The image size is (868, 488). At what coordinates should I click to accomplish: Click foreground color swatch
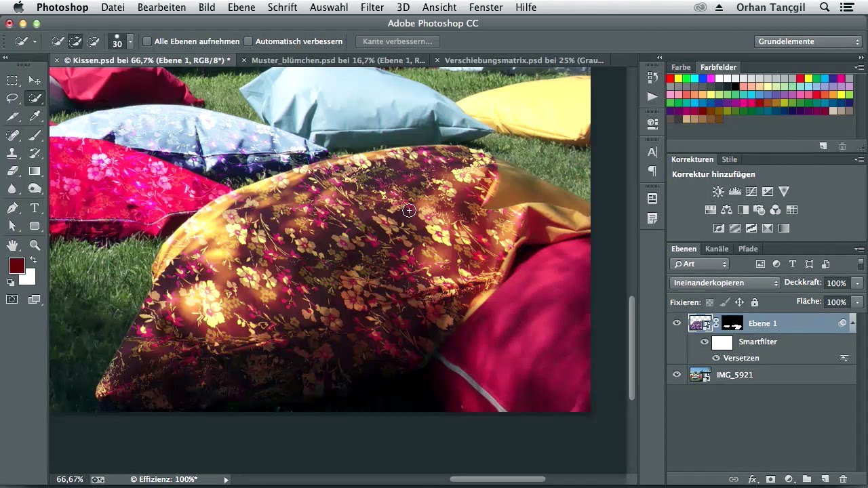pyautogui.click(x=16, y=266)
